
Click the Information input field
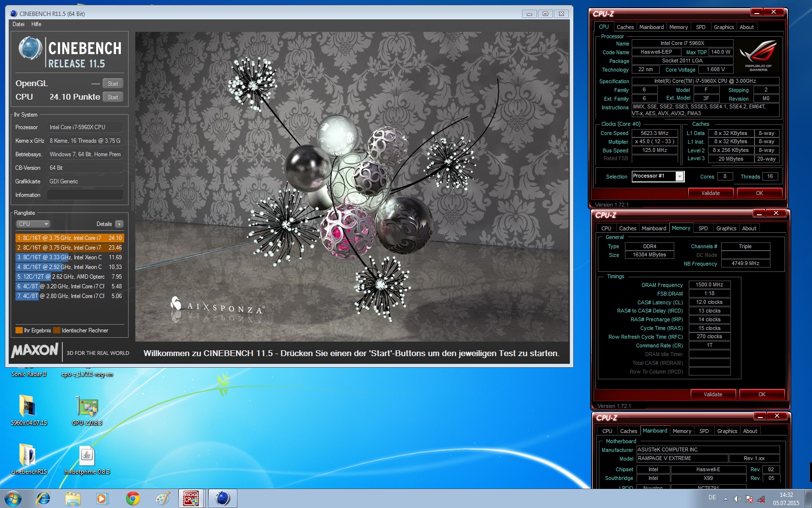85,195
